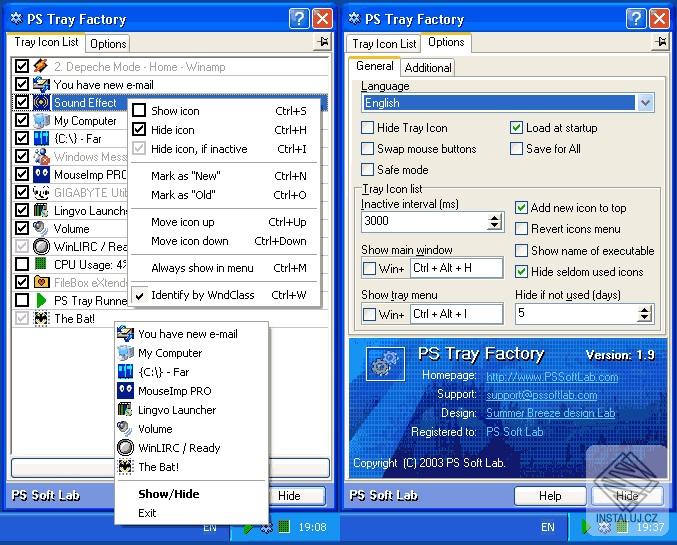Toggle Win+ checkbox for Show tray menu
Screen dimensions: 677x545
[370, 314]
